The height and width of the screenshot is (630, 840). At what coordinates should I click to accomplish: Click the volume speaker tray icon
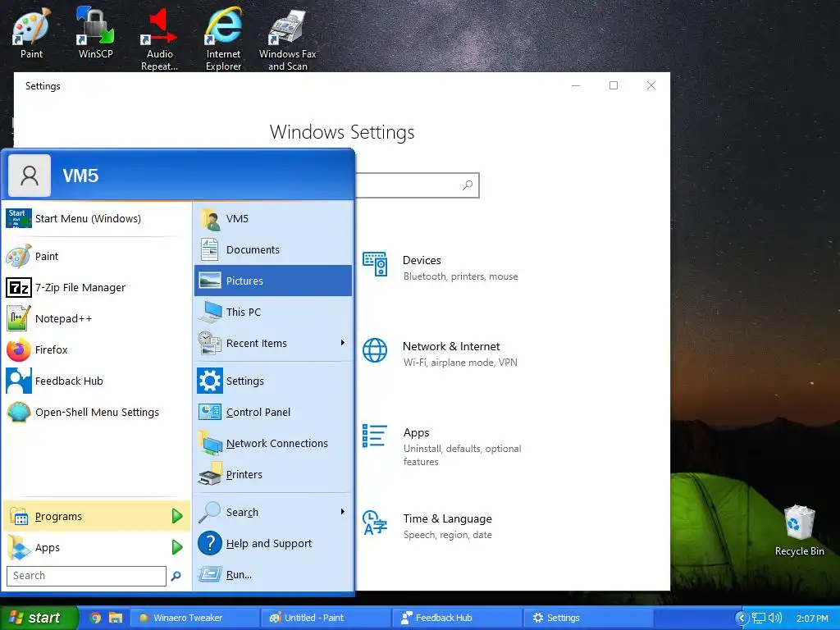tap(774, 618)
